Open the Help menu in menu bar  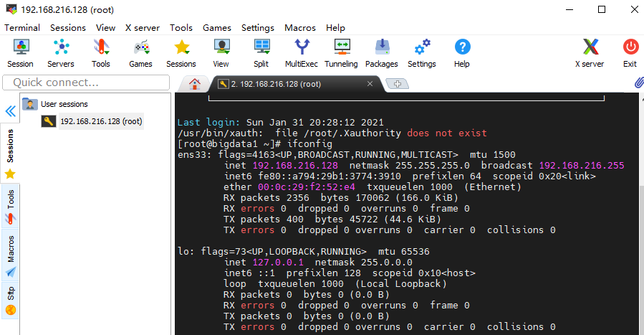(335, 27)
